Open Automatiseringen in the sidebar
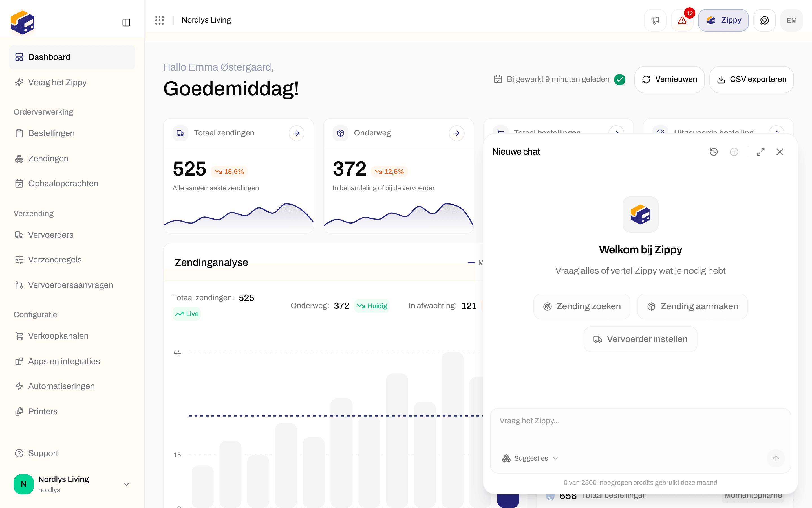This screenshot has height=508, width=812. point(72,386)
